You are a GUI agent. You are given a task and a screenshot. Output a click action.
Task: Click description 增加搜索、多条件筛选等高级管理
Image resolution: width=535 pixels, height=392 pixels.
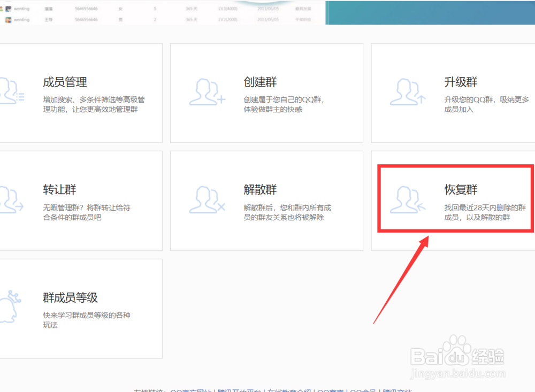pos(94,104)
